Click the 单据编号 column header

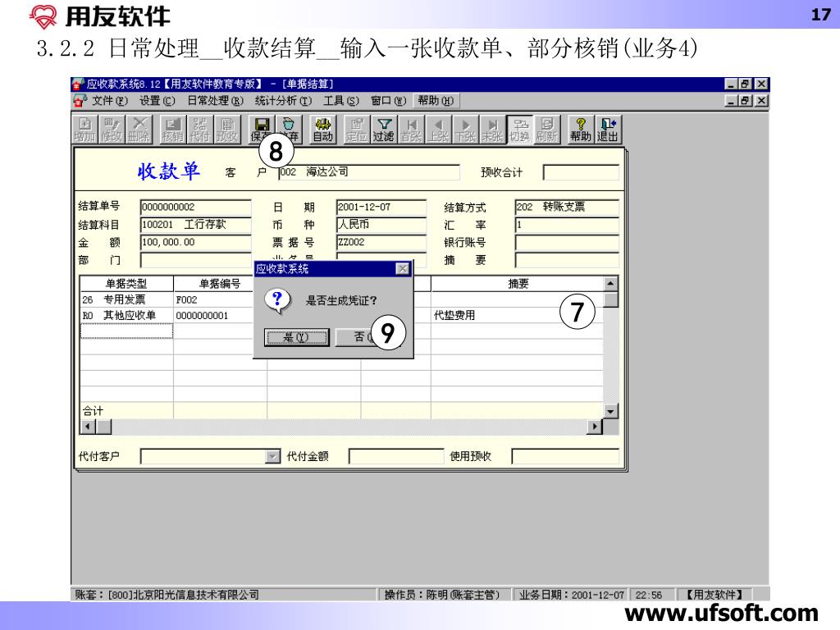[x=220, y=284]
